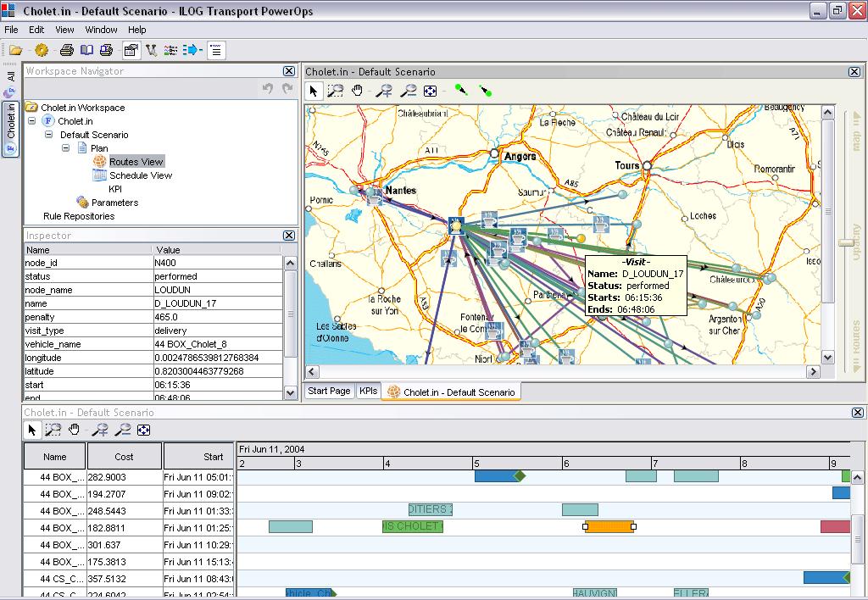Click the Opacity slider handle beside the map
Screen dimensions: 868x600
(847, 242)
